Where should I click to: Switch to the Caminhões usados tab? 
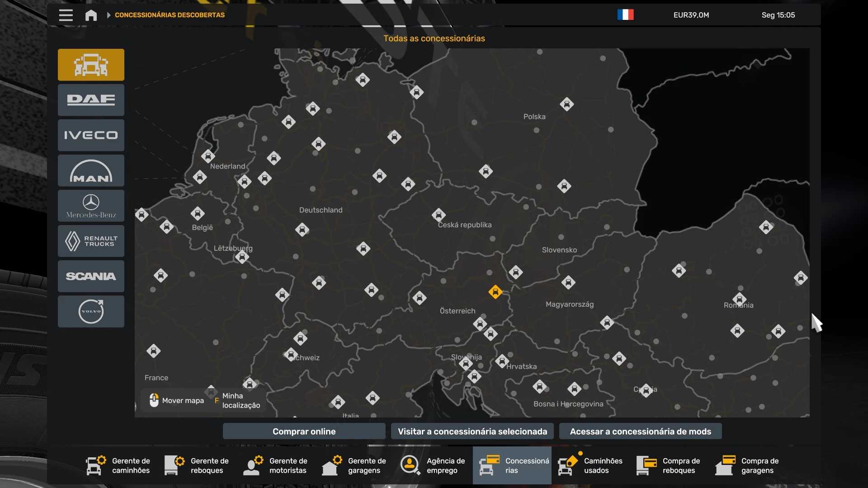click(x=590, y=465)
